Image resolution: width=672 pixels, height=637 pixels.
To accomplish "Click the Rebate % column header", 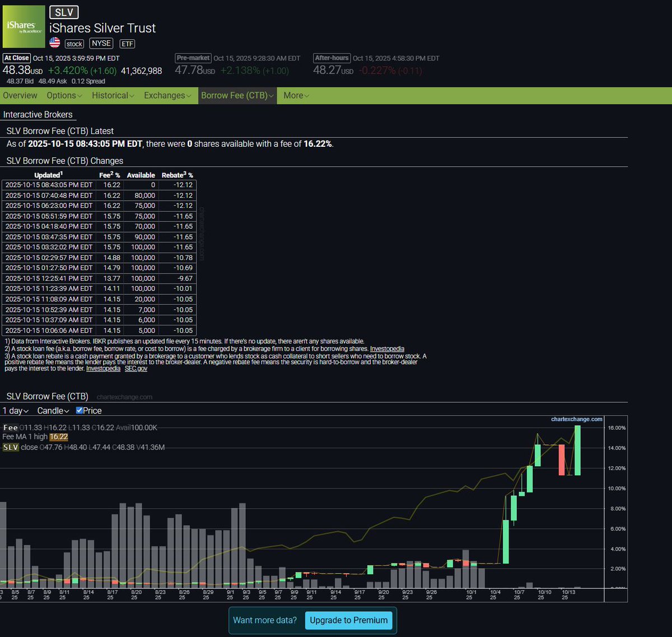I will click(x=178, y=175).
